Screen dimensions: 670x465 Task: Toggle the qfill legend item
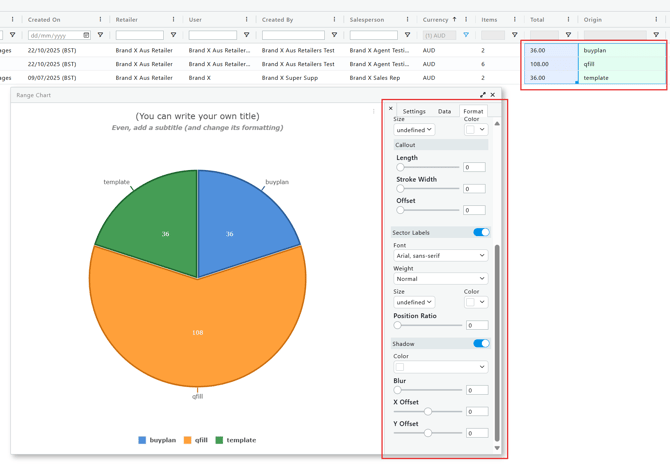coord(196,440)
